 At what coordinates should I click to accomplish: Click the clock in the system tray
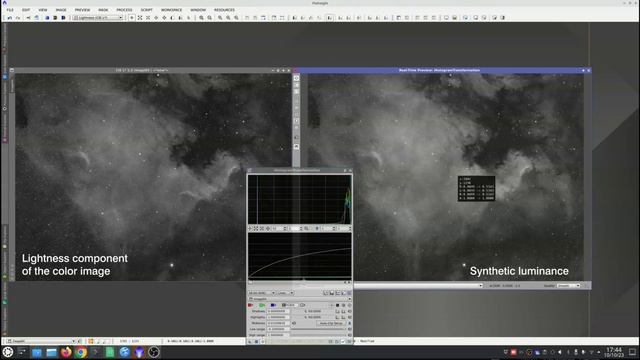pos(614,352)
